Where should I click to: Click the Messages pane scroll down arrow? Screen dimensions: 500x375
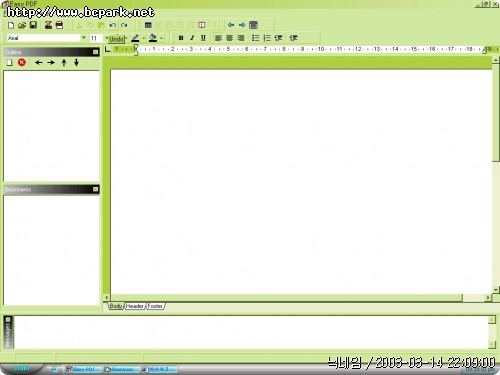(492, 344)
